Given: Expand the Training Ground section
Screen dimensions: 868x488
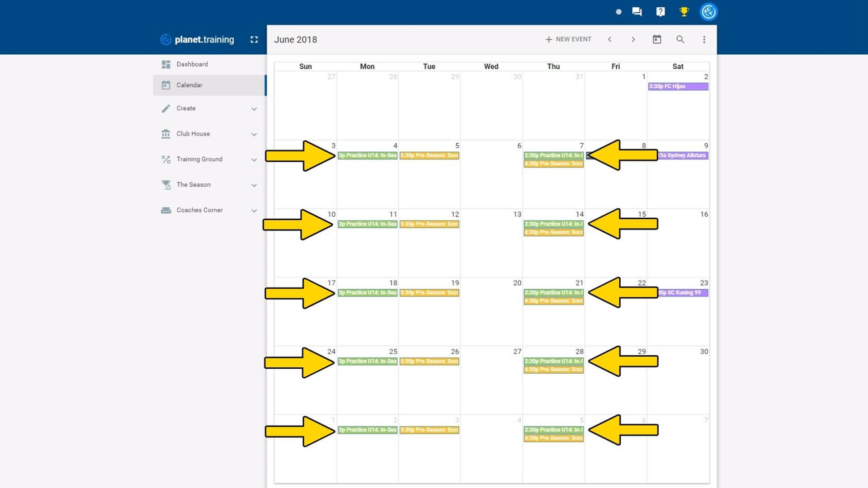Looking at the screenshot, I should click(x=254, y=160).
